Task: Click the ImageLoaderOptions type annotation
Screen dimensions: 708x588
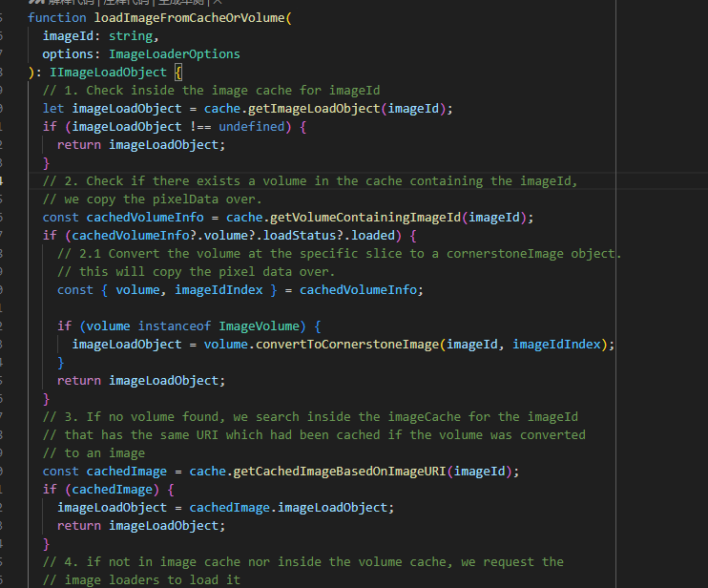Action: point(175,53)
